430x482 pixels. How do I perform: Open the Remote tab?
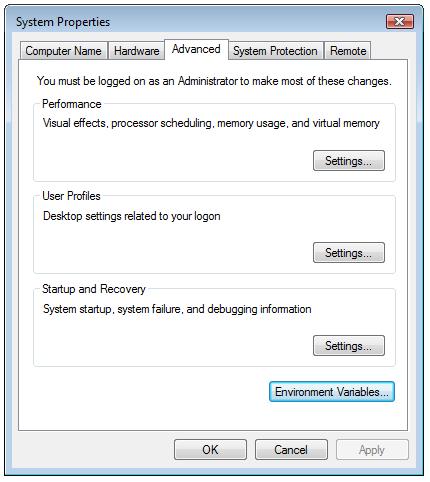[x=348, y=51]
